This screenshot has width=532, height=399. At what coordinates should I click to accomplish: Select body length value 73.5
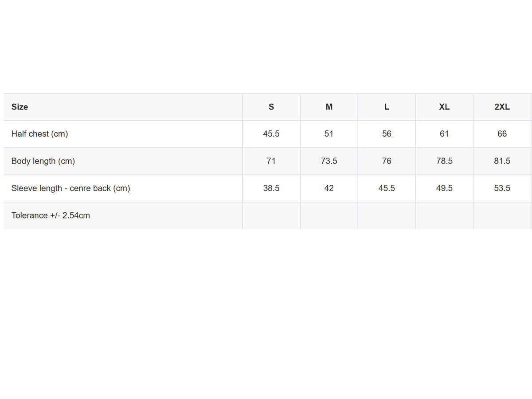click(x=329, y=161)
